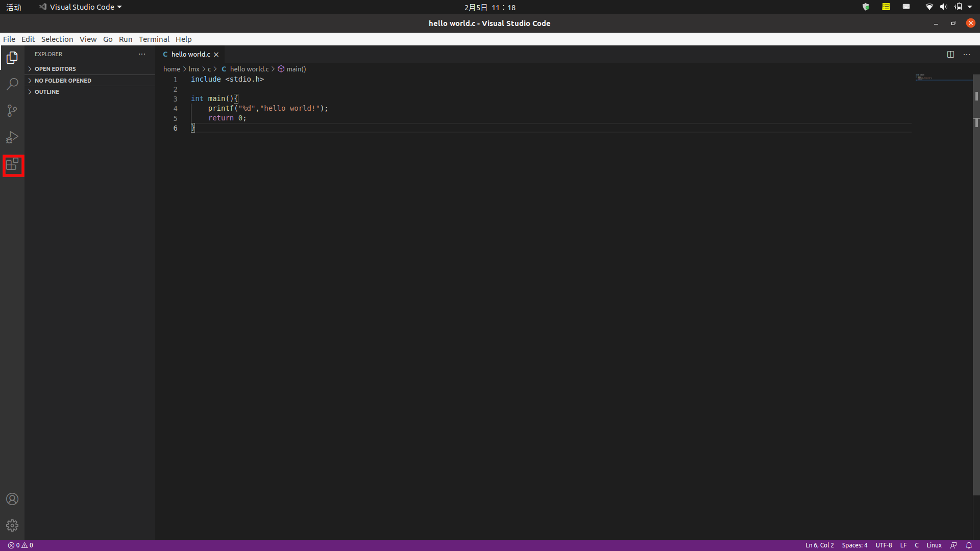Click main() in the breadcrumb path

(x=296, y=69)
